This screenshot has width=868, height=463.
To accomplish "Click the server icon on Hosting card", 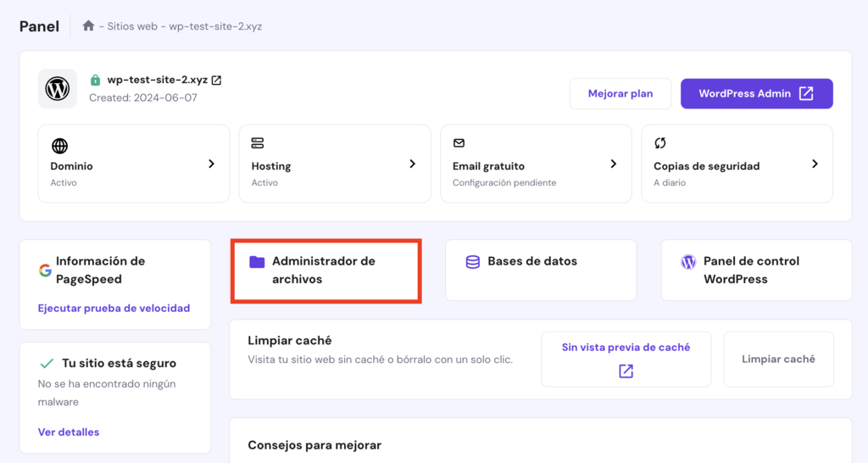I will point(258,143).
